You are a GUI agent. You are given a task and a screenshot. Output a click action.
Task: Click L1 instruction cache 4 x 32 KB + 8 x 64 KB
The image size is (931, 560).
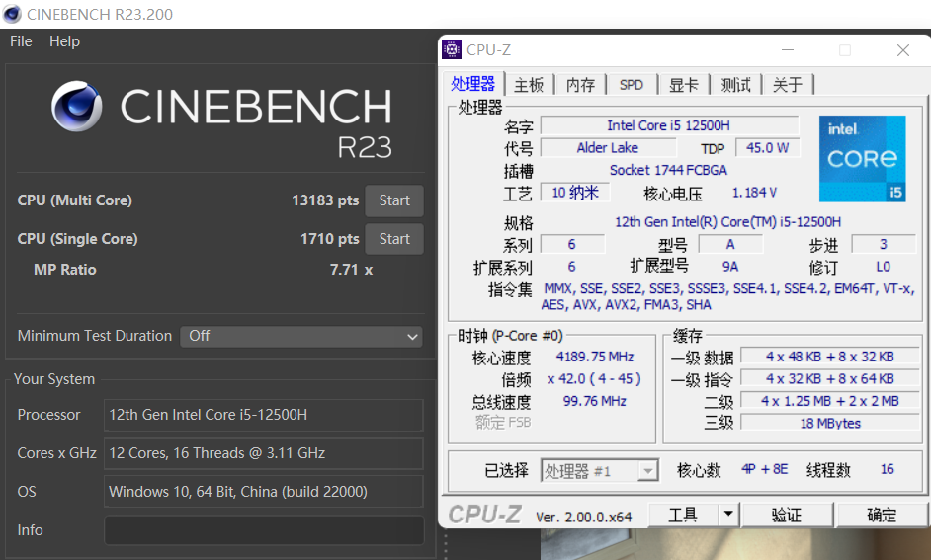point(830,379)
